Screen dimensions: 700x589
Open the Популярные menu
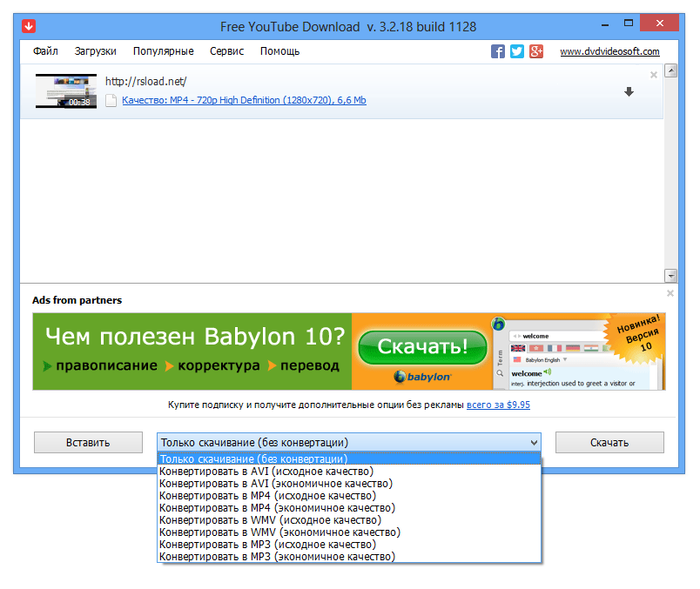164,51
